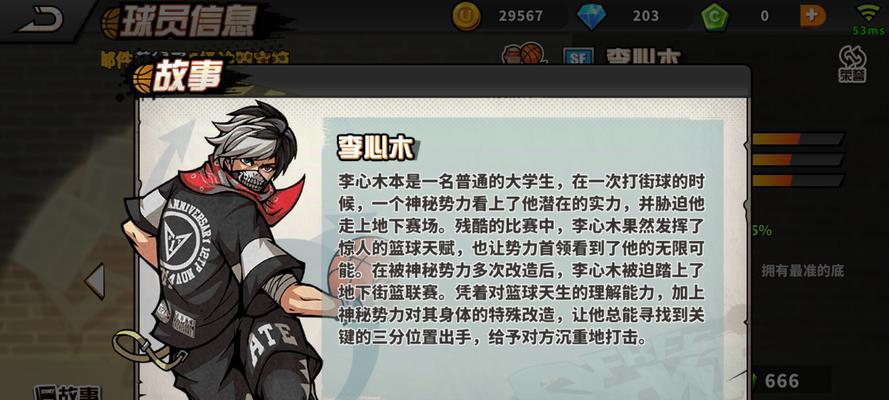Tap the 李心木 heading in story panel

pyautogui.click(x=375, y=147)
